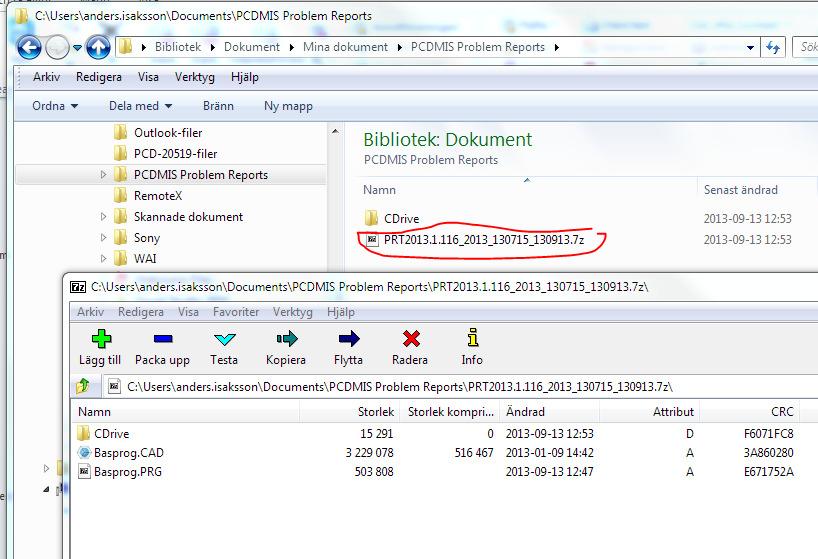This screenshot has height=559, width=818.
Task: Click the Flytta blue arrow icon
Action: click(348, 339)
